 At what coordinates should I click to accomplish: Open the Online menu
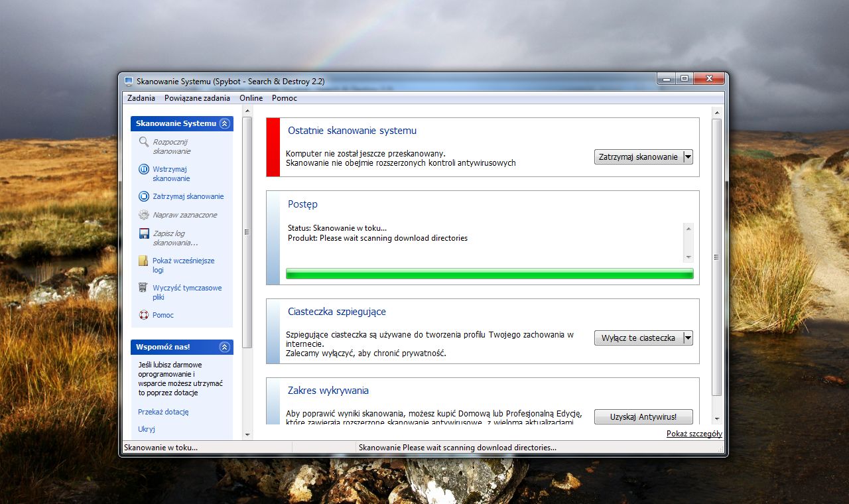pyautogui.click(x=251, y=98)
